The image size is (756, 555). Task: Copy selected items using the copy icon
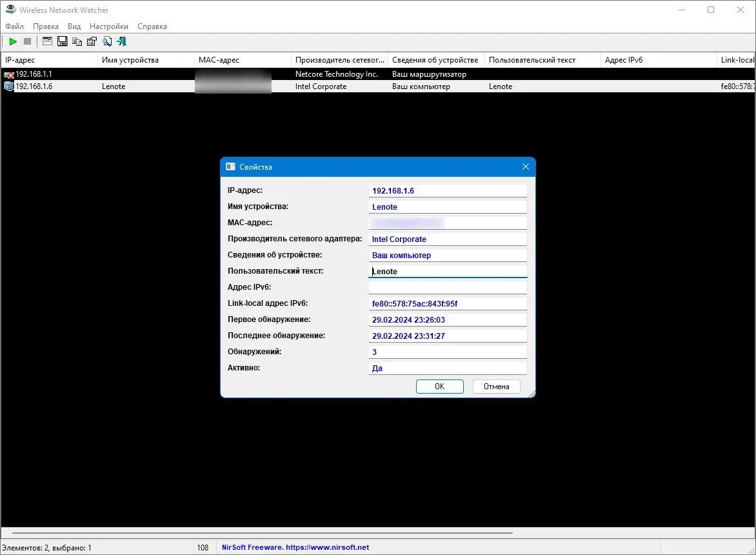click(x=77, y=41)
